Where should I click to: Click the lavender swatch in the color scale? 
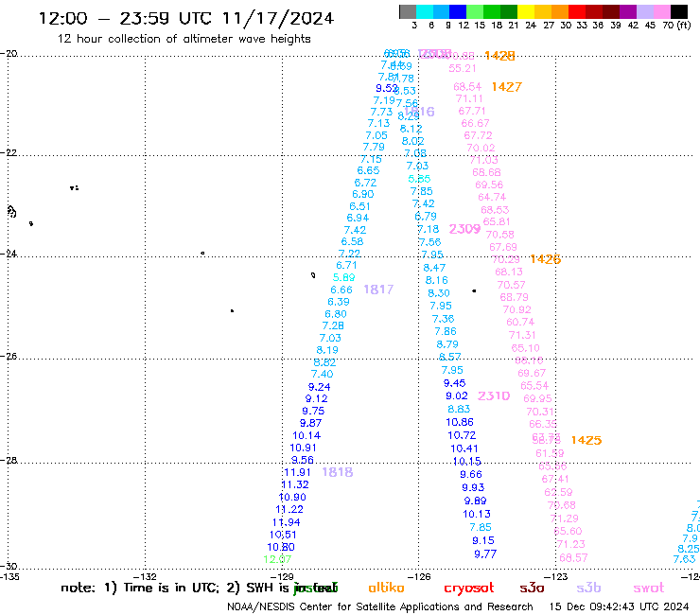[644, 11]
